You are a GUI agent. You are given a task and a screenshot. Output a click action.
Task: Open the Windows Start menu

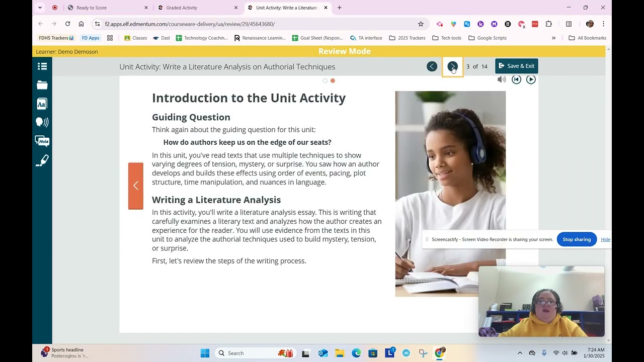205,353
